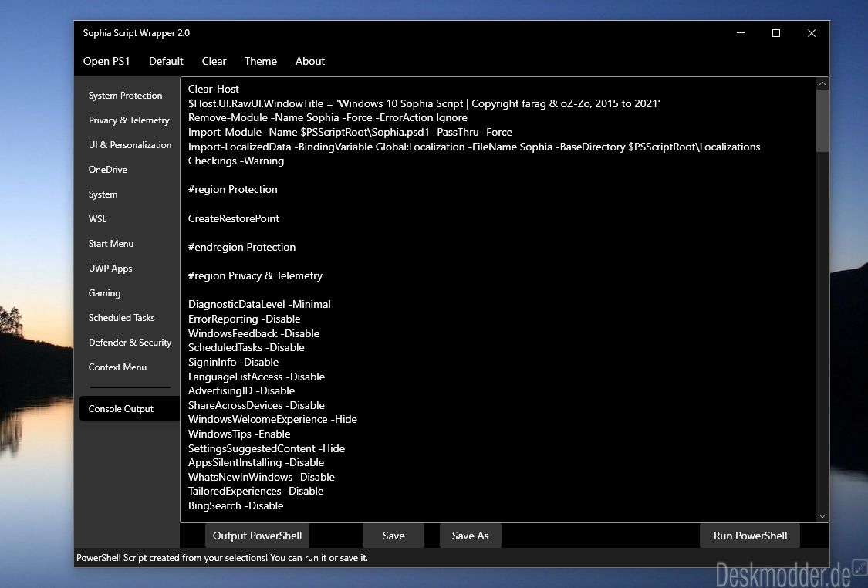This screenshot has width=868, height=588.
Task: Click the 'Import-Module -Name' line
Action: 350,132
